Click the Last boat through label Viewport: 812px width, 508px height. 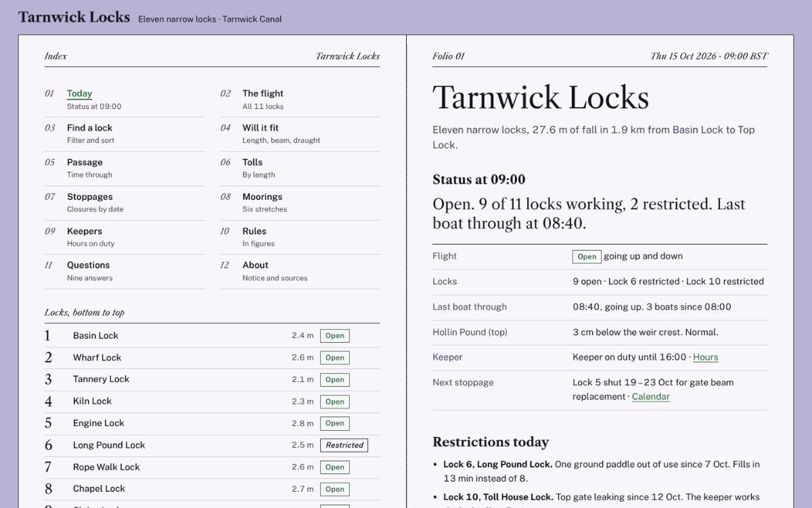point(470,307)
